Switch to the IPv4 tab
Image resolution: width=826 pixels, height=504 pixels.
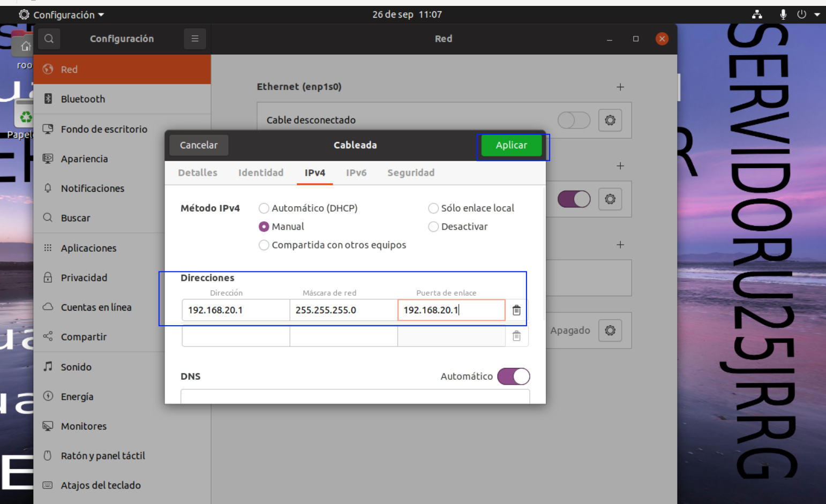[315, 172]
